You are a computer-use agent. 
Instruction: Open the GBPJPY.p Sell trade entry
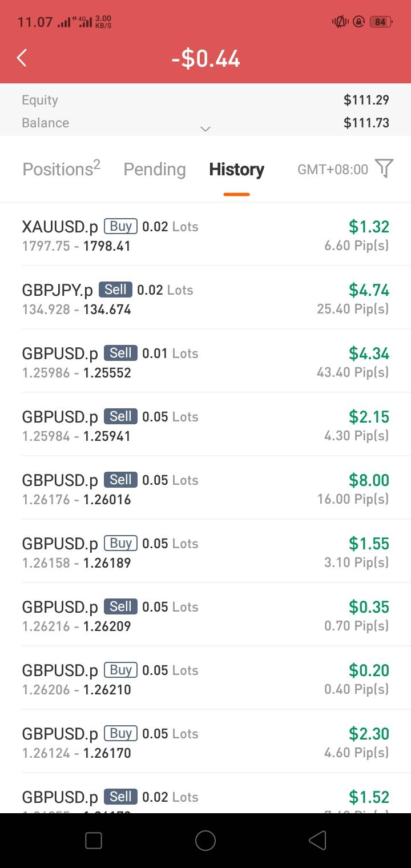coord(205,299)
